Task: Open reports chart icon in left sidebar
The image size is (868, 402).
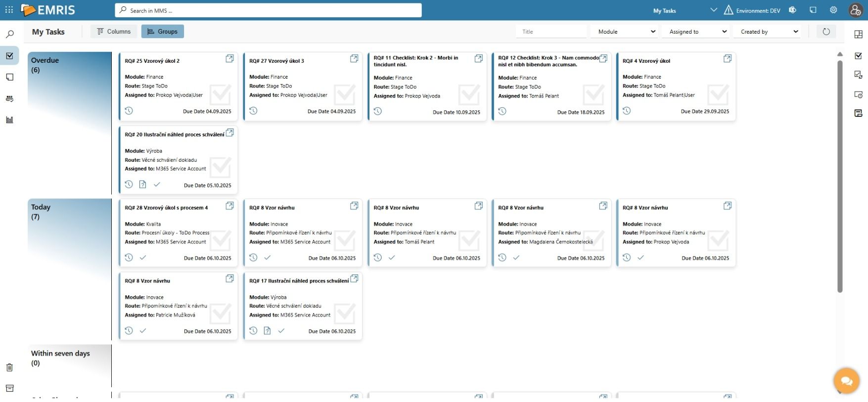Action: [9, 120]
